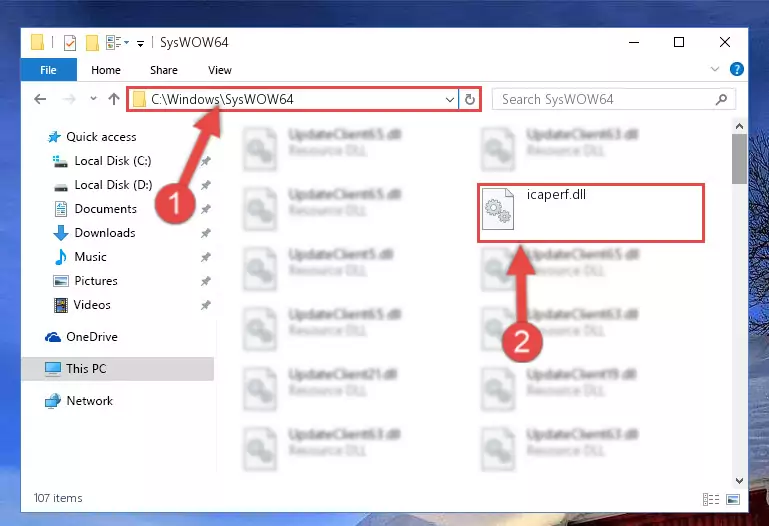The height and width of the screenshot is (526, 769).
Task: Click the Search SysWOW64 box
Action: coord(614,100)
